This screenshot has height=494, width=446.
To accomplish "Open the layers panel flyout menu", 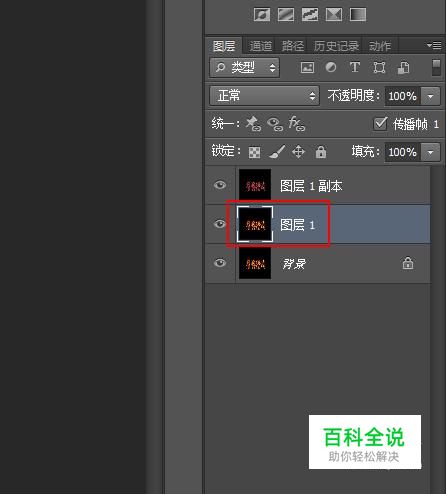I will [x=434, y=45].
